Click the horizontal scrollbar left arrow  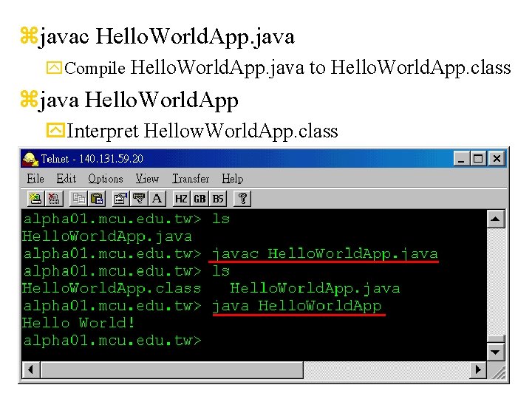click(31, 370)
